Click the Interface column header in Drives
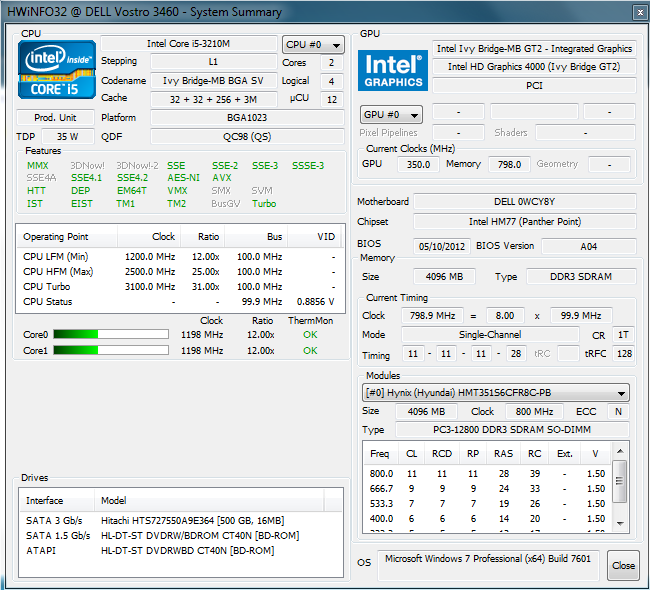 tap(57, 500)
